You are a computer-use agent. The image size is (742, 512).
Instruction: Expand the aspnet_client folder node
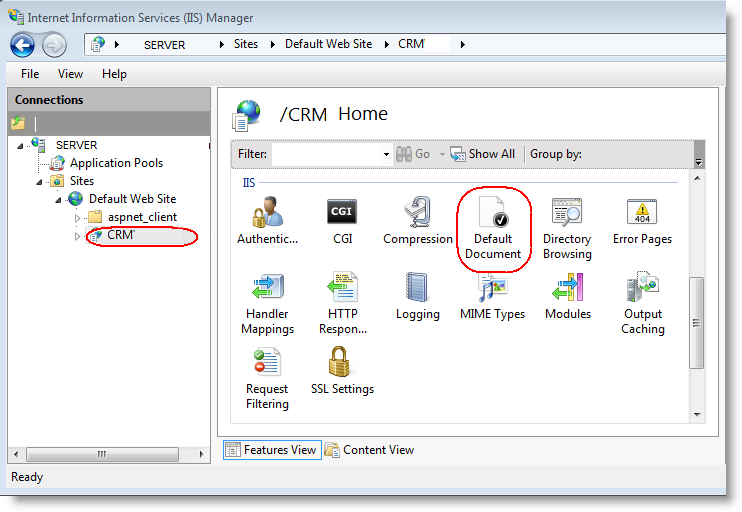(x=78, y=218)
